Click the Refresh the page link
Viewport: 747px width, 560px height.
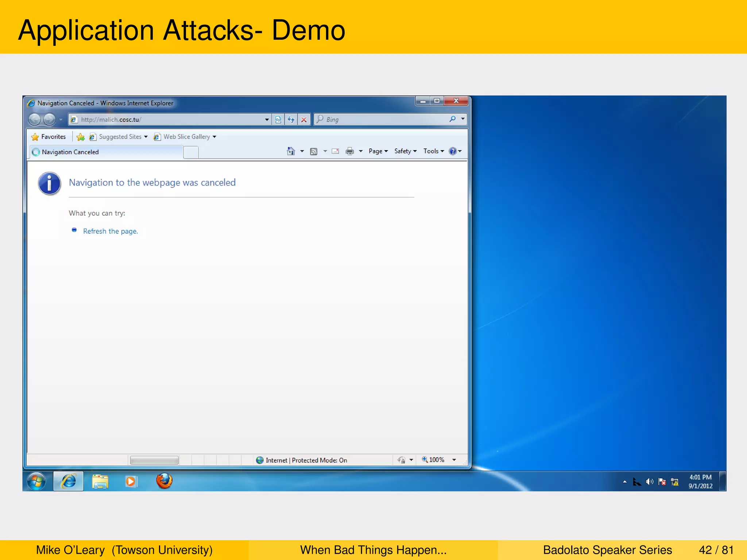tap(111, 231)
